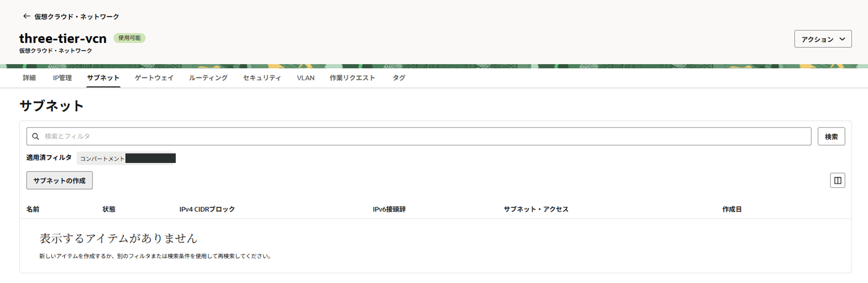Go back via the arrow icon
868x283 pixels.
click(26, 16)
